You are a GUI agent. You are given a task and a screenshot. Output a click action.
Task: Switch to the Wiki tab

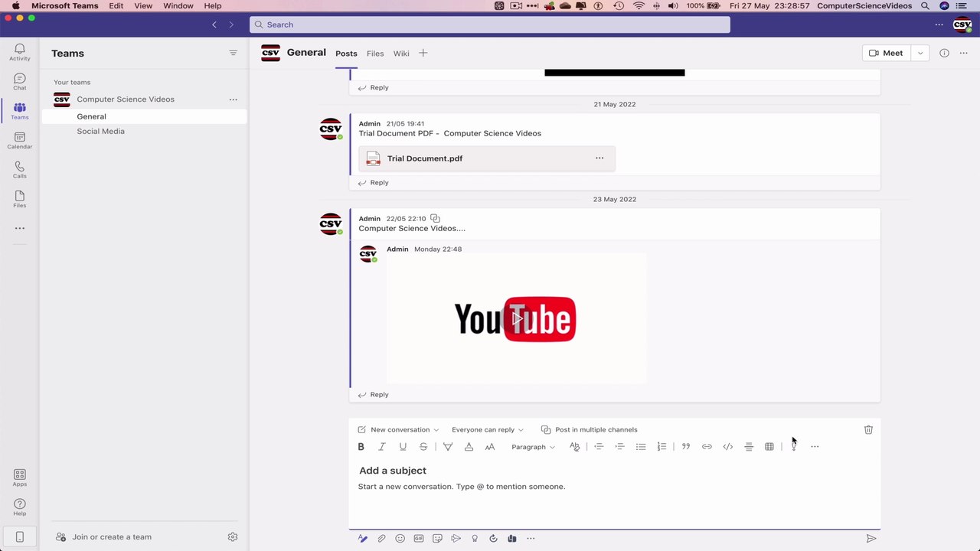[401, 54]
